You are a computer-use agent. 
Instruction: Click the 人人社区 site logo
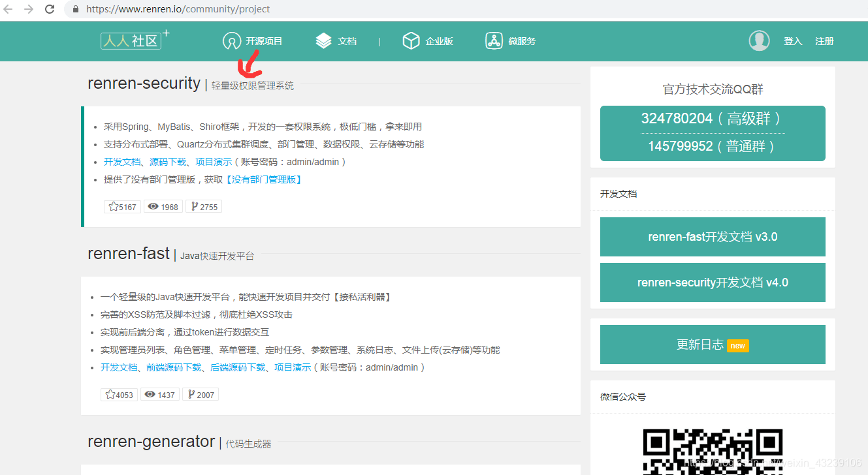click(x=135, y=40)
